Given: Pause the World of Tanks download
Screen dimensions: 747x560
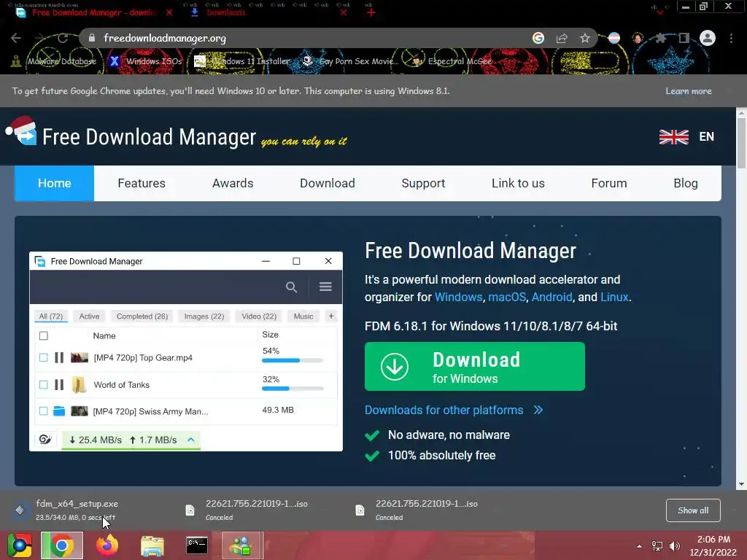Looking at the screenshot, I should (x=59, y=385).
